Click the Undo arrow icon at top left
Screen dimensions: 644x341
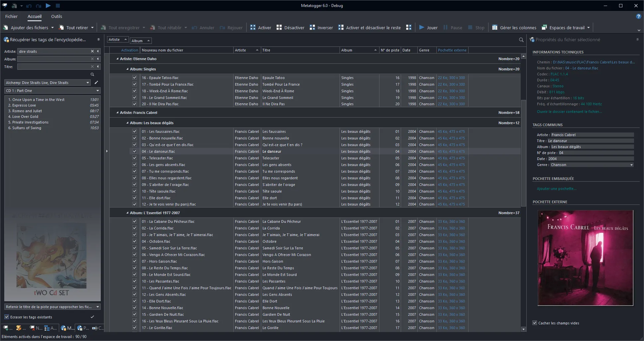(29, 6)
